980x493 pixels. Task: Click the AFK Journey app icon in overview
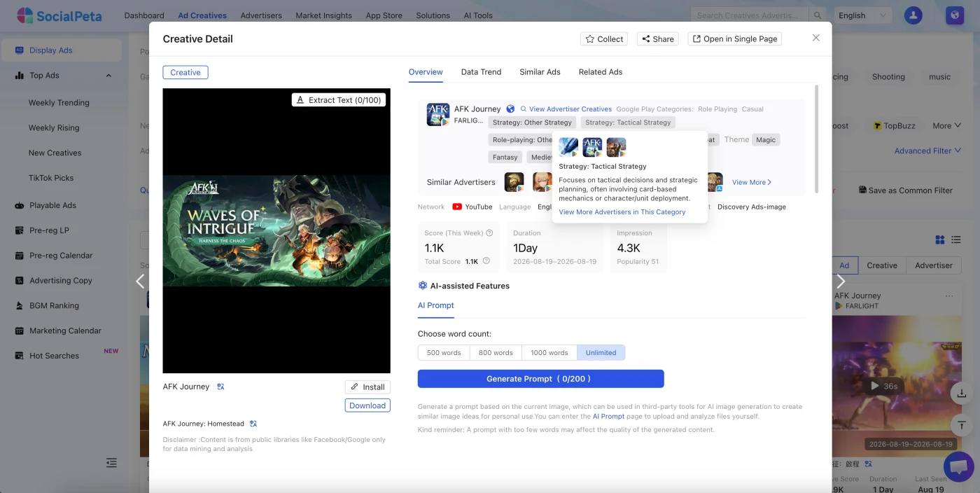coord(438,114)
